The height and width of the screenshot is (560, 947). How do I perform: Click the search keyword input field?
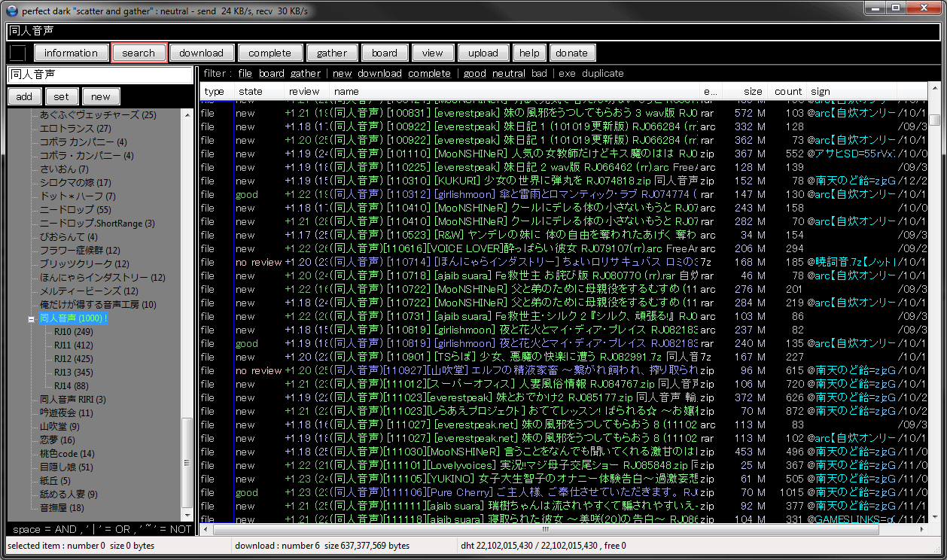100,75
